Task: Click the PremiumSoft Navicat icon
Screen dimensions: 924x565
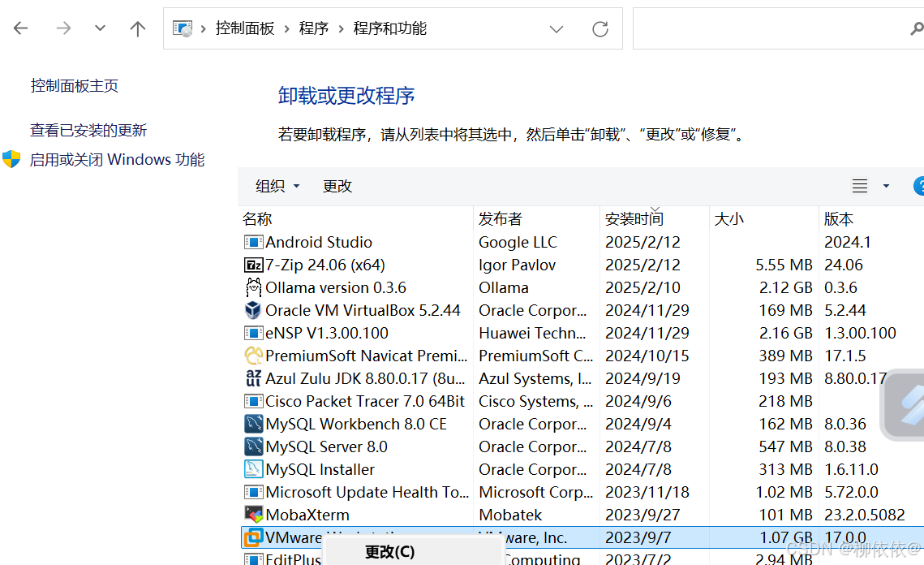Action: [x=253, y=356]
